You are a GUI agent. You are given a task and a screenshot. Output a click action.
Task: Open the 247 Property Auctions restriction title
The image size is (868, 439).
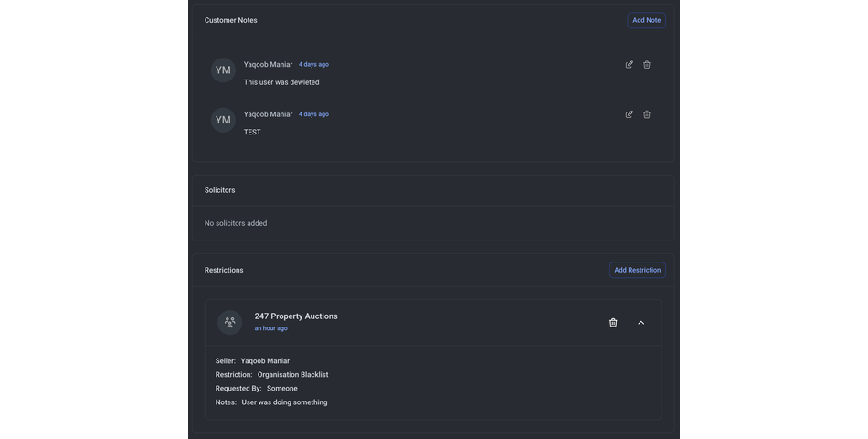tap(296, 316)
